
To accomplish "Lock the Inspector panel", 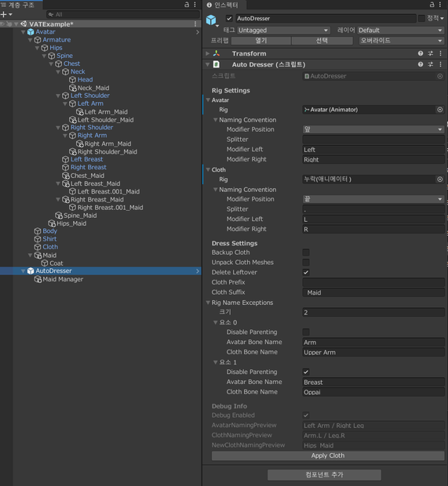I will [432, 5].
